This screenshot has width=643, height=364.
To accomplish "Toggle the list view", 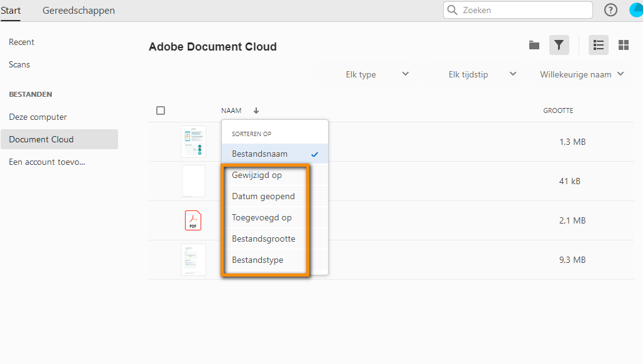I will (x=598, y=45).
